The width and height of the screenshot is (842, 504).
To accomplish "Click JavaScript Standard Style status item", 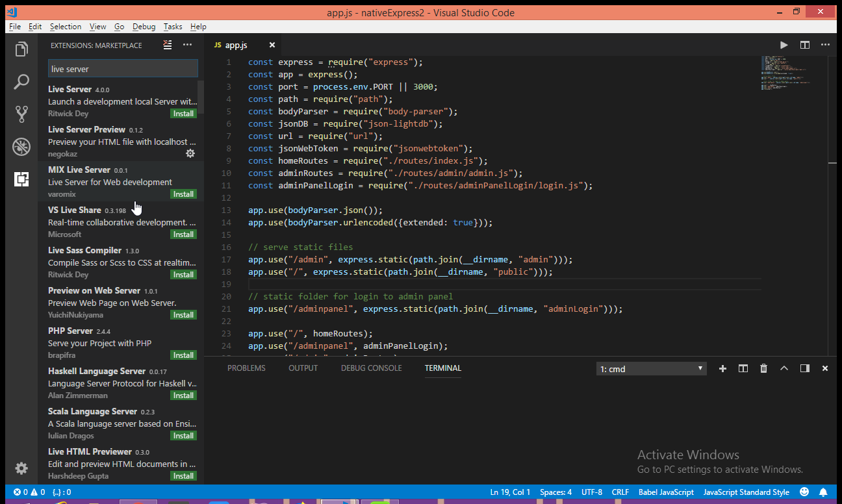I will (x=746, y=492).
